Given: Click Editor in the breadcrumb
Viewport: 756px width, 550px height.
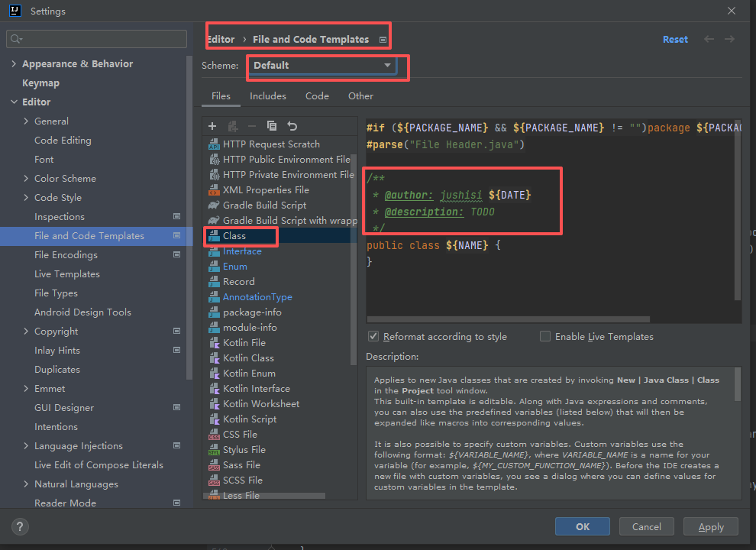Looking at the screenshot, I should (221, 40).
